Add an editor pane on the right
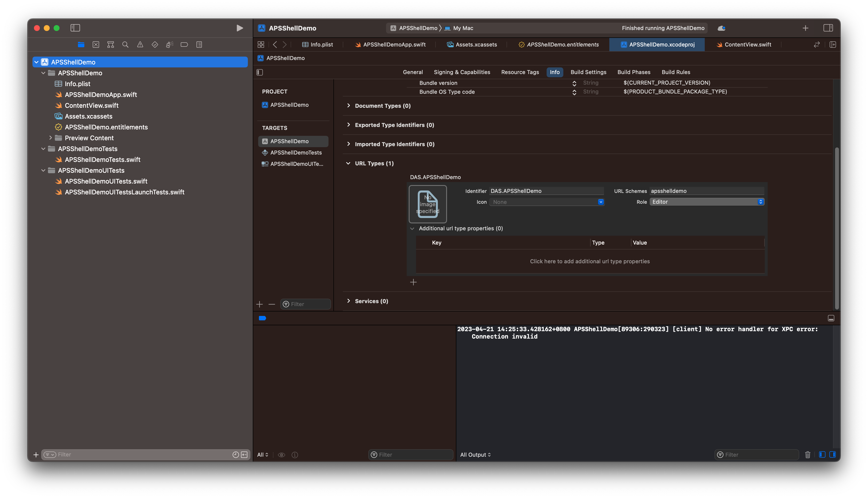Screen dimensions: 868x498 point(833,45)
